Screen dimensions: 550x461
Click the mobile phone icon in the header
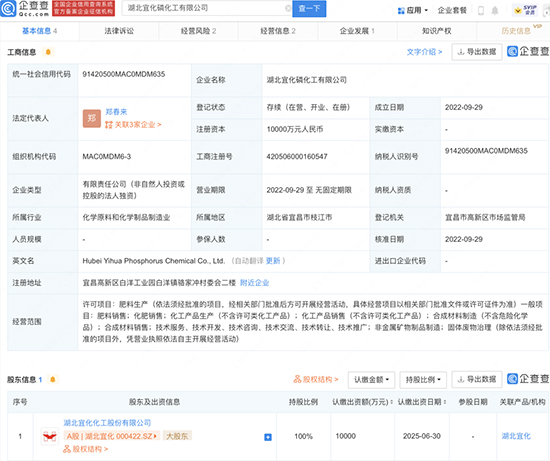pos(481,11)
